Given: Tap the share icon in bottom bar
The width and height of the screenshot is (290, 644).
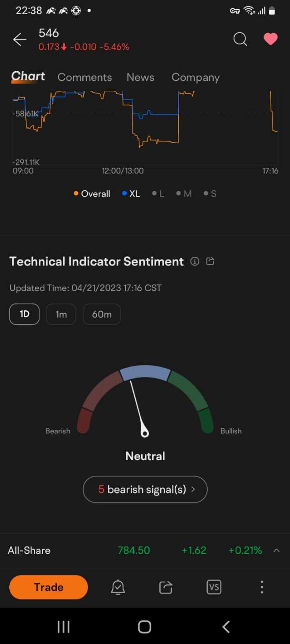Looking at the screenshot, I should 166,587.
